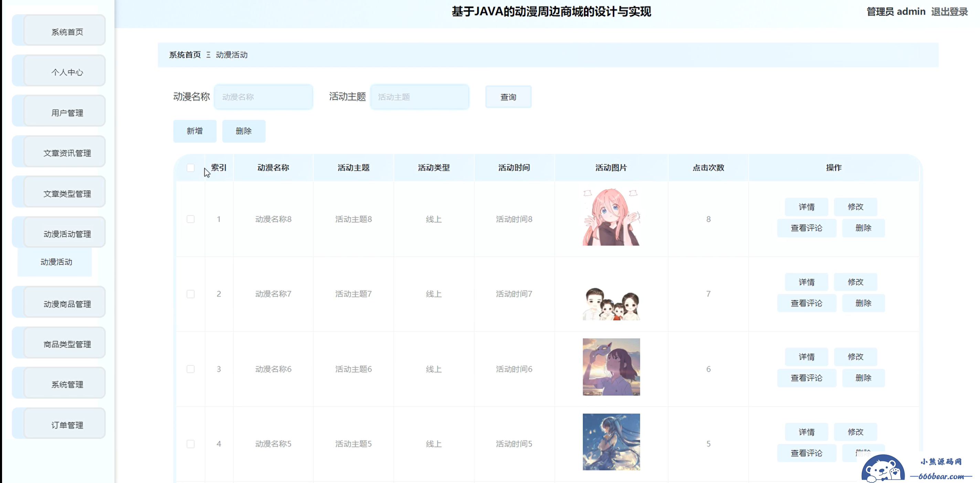Click the 动漫名称 column header

pyautogui.click(x=273, y=168)
